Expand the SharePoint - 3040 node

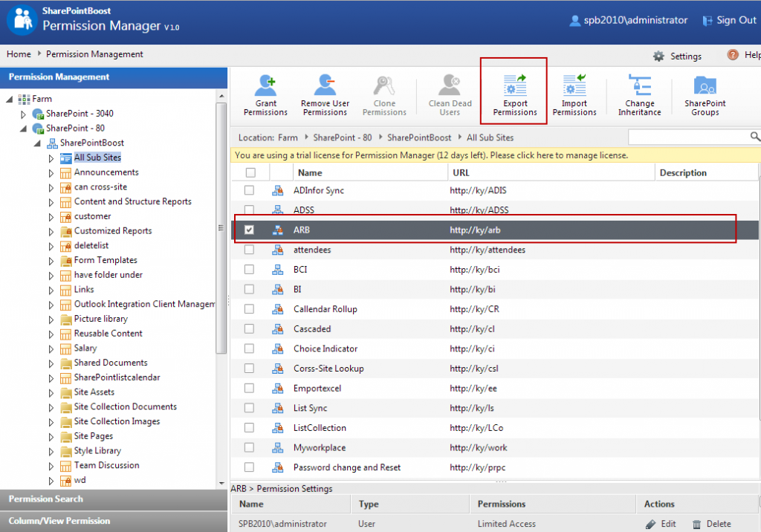click(x=22, y=113)
